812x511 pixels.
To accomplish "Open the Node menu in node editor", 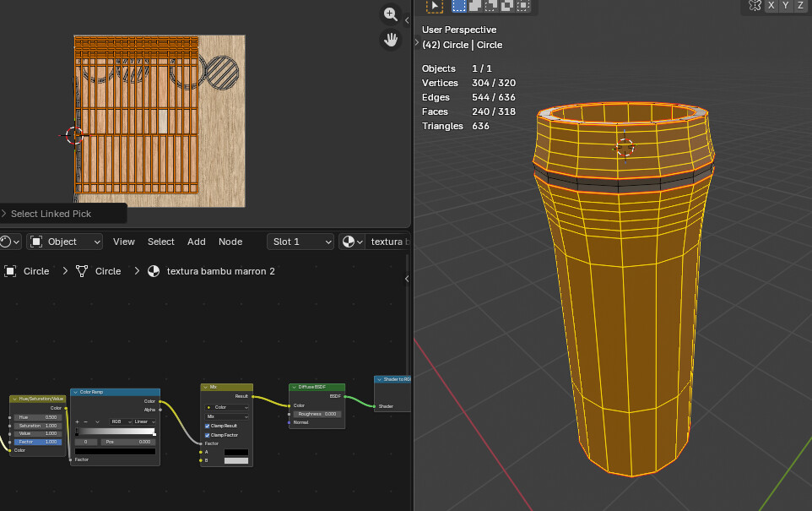I will pos(230,242).
